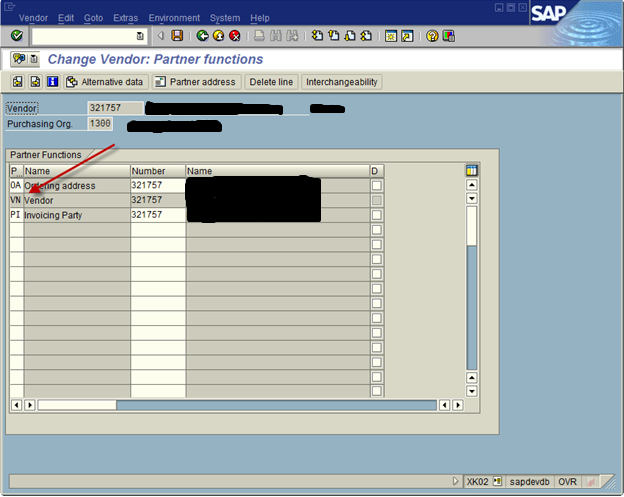624x497 pixels.
Task: Go to Previous Page icon
Action: coord(333,36)
